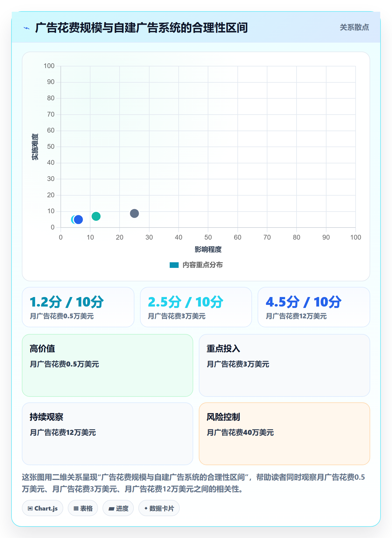The image size is (392, 538).
Task: Click the 4.5分 / 10分 score value
Action: coord(304,302)
